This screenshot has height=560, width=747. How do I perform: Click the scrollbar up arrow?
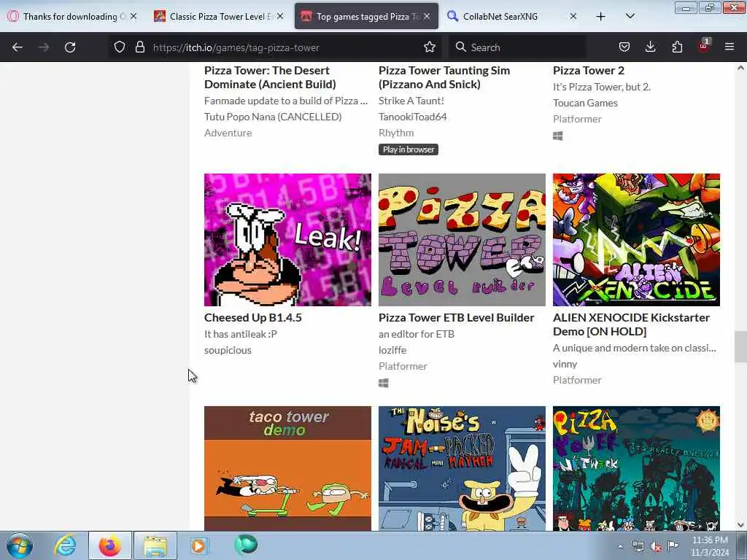click(x=740, y=68)
